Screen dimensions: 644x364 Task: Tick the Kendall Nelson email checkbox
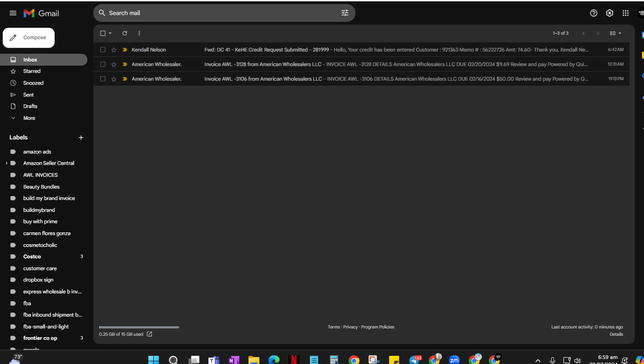pos(103,50)
